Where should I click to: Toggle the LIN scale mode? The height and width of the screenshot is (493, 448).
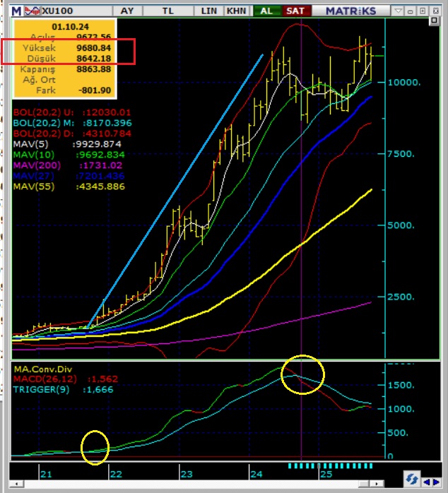(209, 11)
